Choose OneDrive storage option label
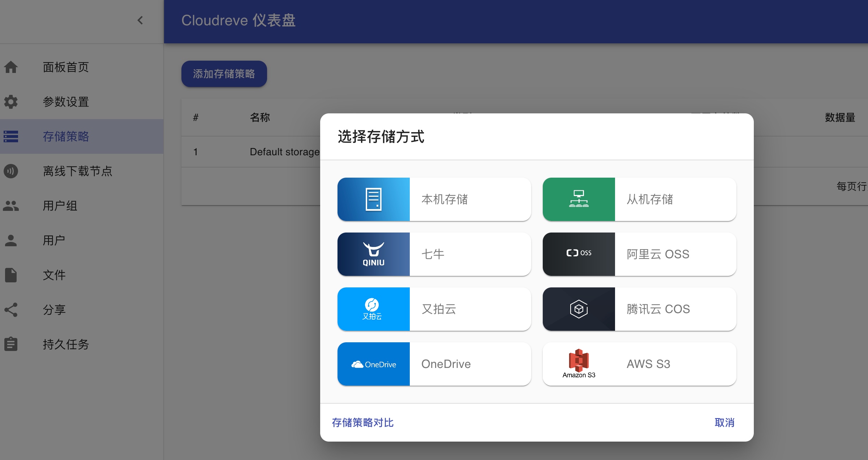Screen dimensions: 868x460 click(446, 364)
